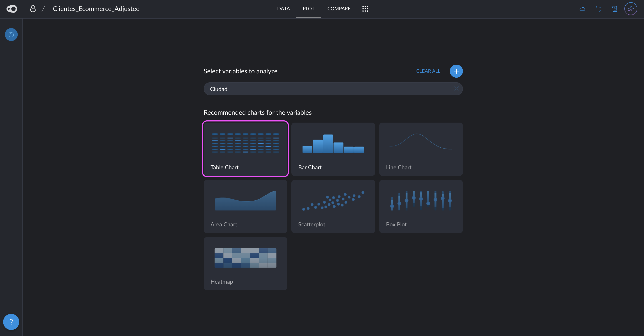Select the Heatmap card
The image size is (644, 336).
pyautogui.click(x=245, y=264)
